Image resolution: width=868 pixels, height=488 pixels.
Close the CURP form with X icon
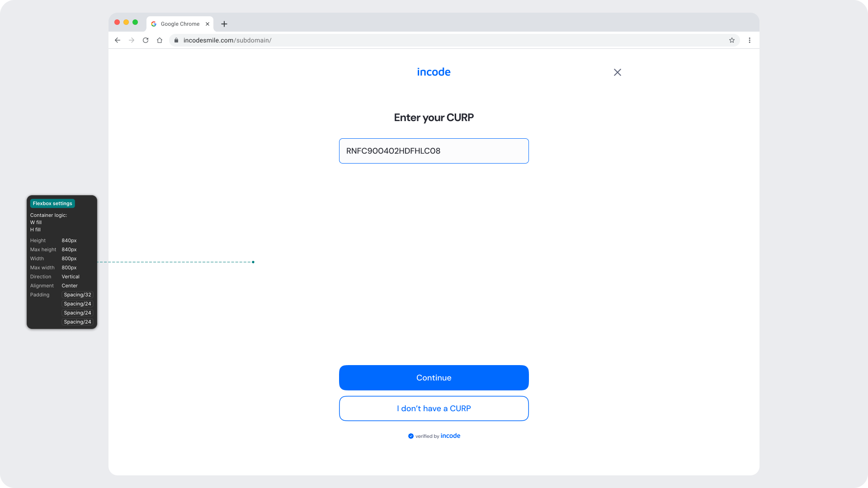[x=618, y=72]
